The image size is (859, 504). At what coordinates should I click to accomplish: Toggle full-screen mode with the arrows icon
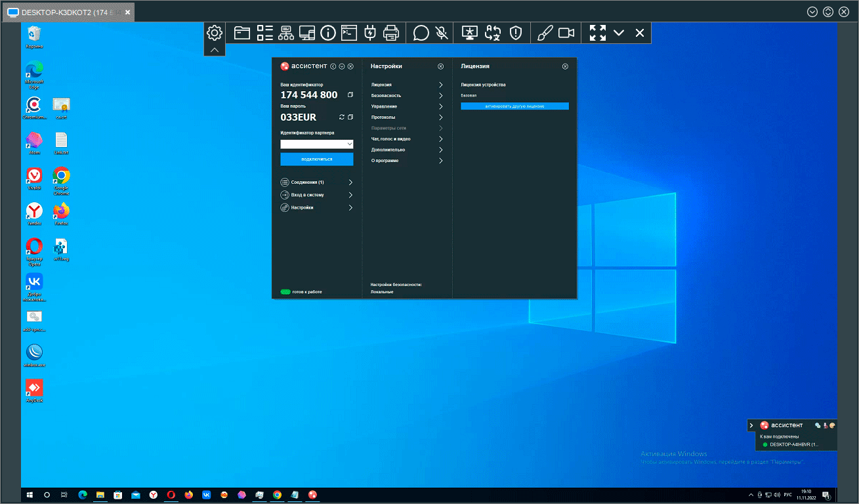(x=597, y=33)
